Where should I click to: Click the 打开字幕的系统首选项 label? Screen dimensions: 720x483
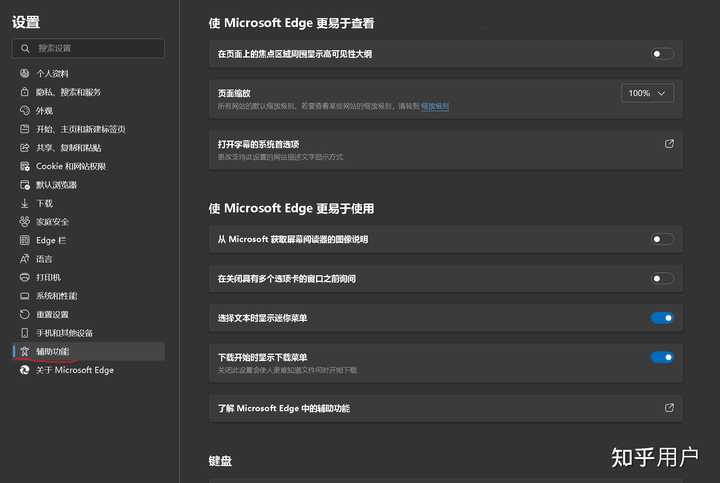coord(258,144)
